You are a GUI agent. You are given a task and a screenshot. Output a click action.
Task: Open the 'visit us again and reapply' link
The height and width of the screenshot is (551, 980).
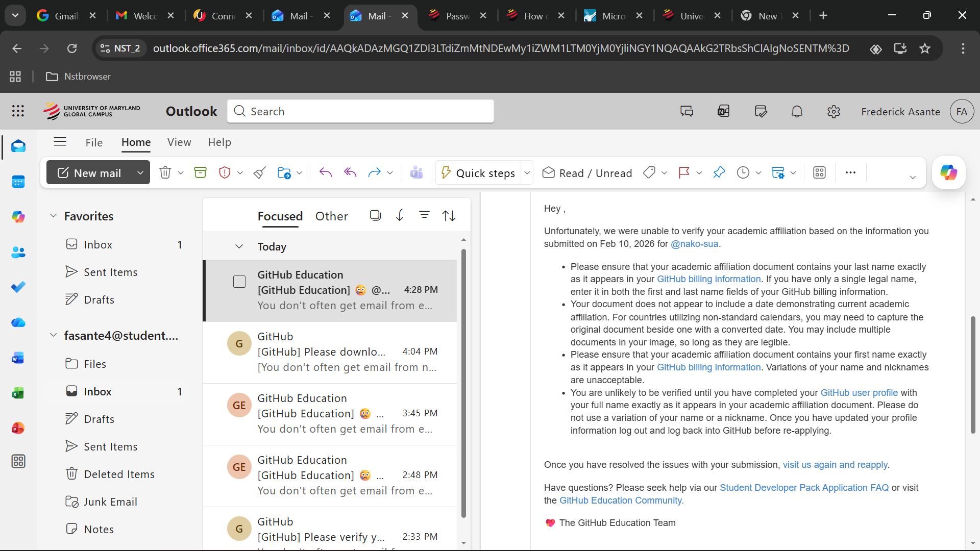(x=835, y=465)
